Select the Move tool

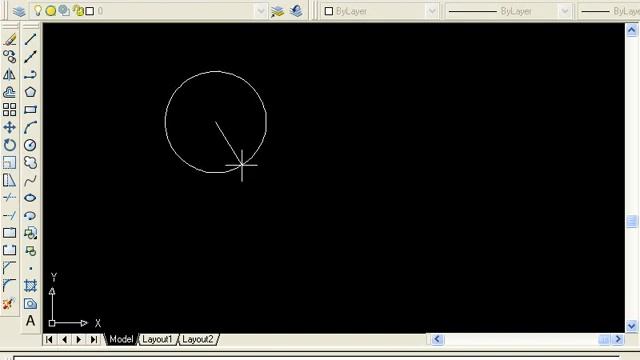tap(9, 127)
